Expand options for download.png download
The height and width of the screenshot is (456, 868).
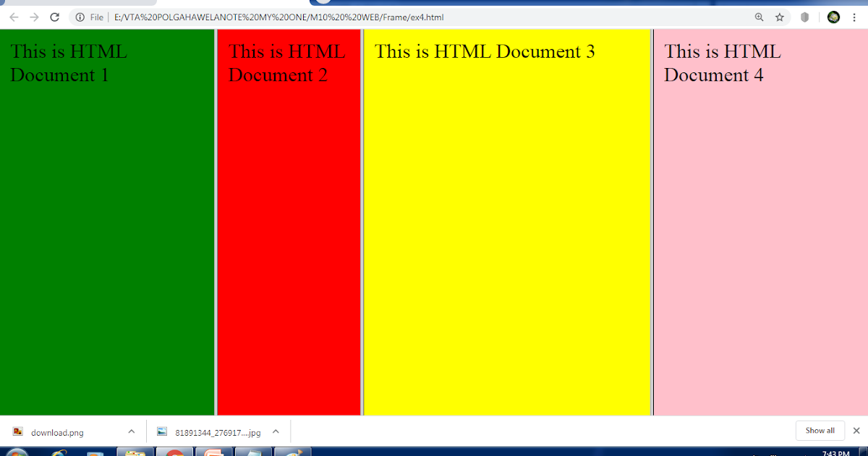pos(131,431)
